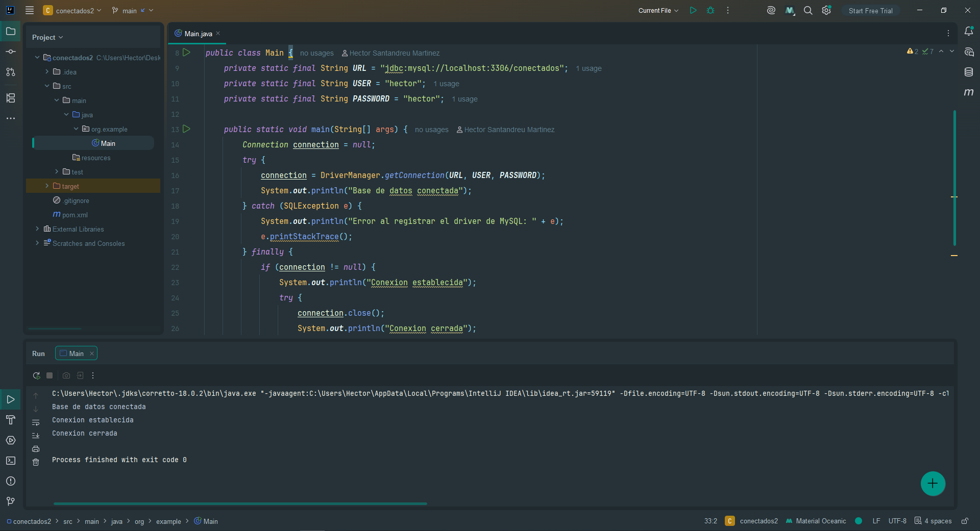Click LF line separator widget
This screenshot has width=980, height=531.
pyautogui.click(x=876, y=521)
